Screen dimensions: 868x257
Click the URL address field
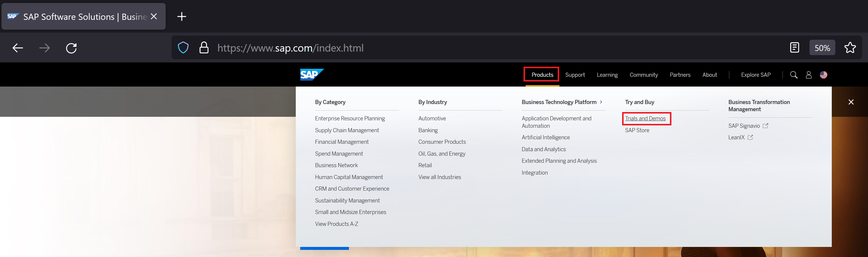click(472, 48)
